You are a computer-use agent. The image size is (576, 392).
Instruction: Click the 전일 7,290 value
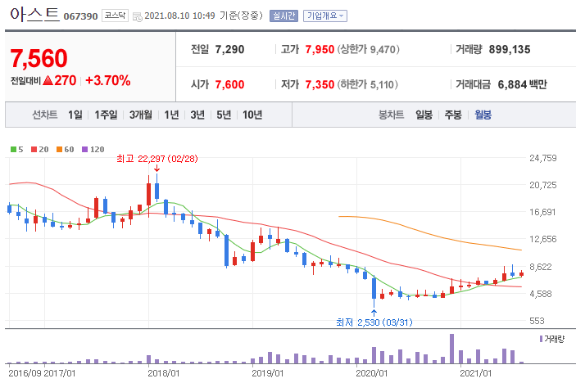coord(229,49)
